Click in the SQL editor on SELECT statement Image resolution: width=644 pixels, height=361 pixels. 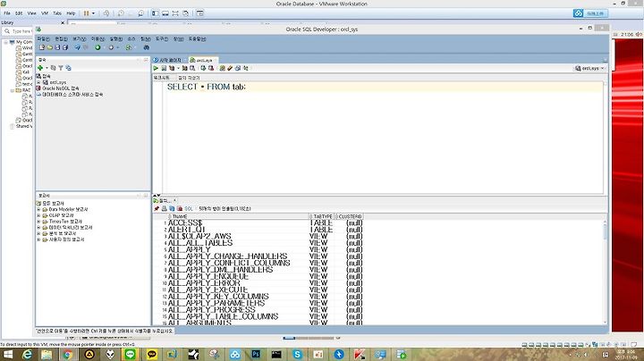pos(207,87)
